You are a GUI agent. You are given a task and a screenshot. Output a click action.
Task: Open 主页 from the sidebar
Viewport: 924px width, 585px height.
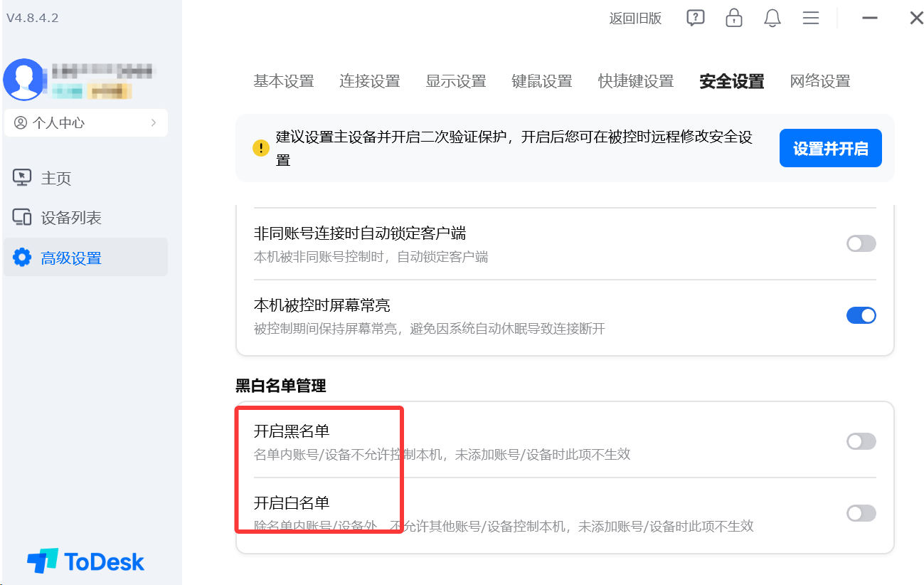tap(55, 178)
